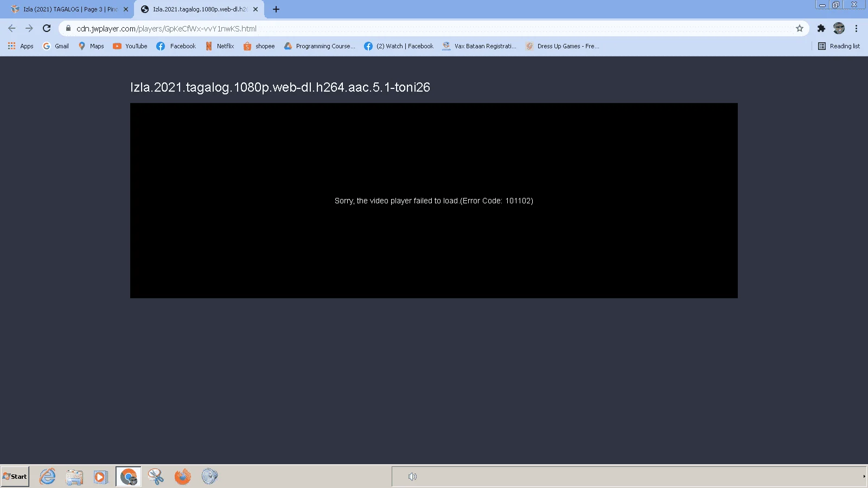Open the Gmail bookmark
The height and width of the screenshot is (488, 868).
click(56, 46)
